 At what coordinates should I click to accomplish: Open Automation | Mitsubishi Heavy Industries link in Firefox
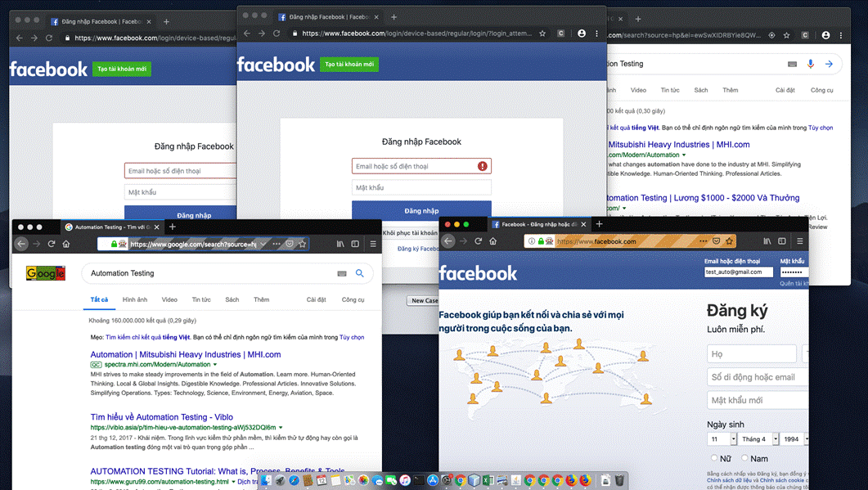click(x=186, y=354)
